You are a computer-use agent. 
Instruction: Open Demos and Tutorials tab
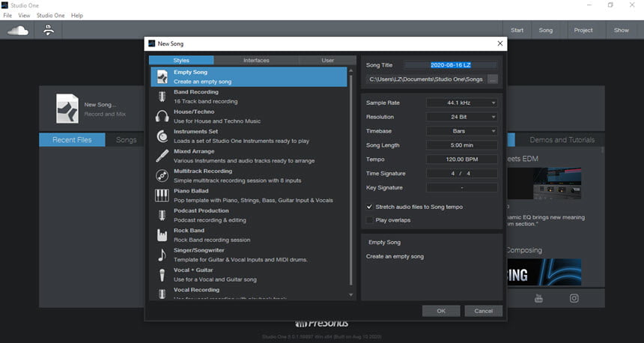562,139
